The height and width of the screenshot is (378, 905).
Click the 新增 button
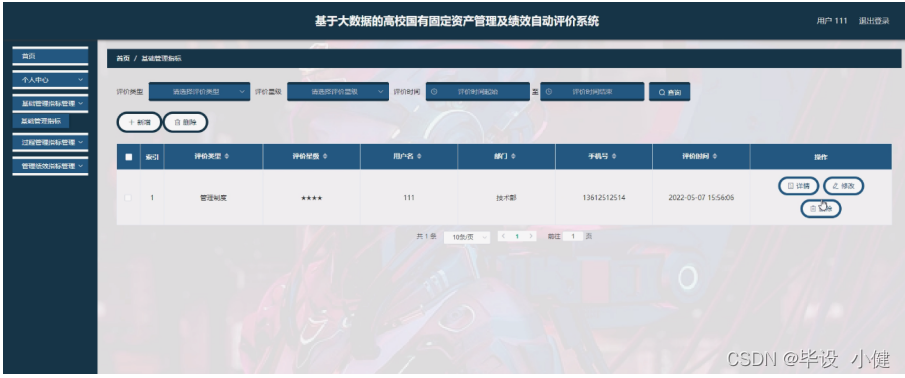(139, 122)
